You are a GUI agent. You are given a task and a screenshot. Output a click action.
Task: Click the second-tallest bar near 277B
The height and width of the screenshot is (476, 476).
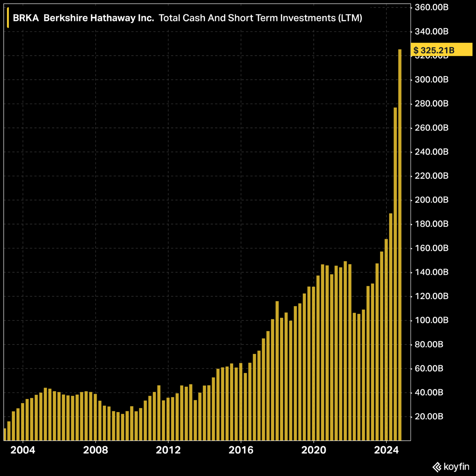pyautogui.click(x=395, y=274)
